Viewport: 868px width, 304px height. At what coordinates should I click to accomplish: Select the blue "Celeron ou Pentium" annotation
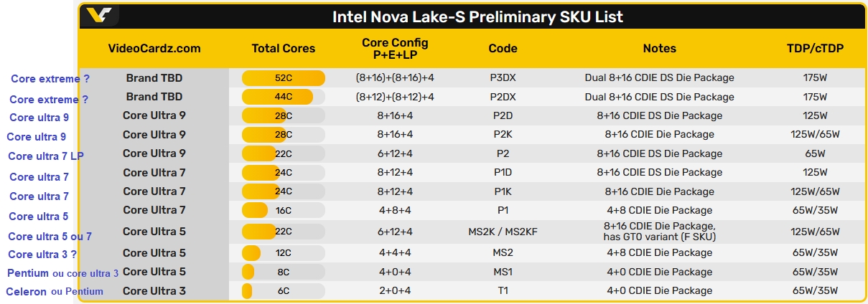(x=55, y=292)
